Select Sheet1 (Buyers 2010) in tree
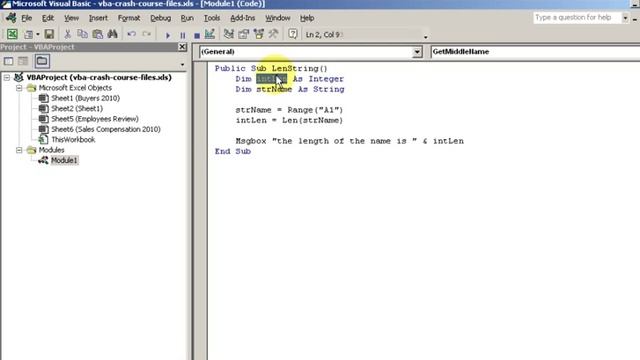640x360 pixels. click(85, 98)
